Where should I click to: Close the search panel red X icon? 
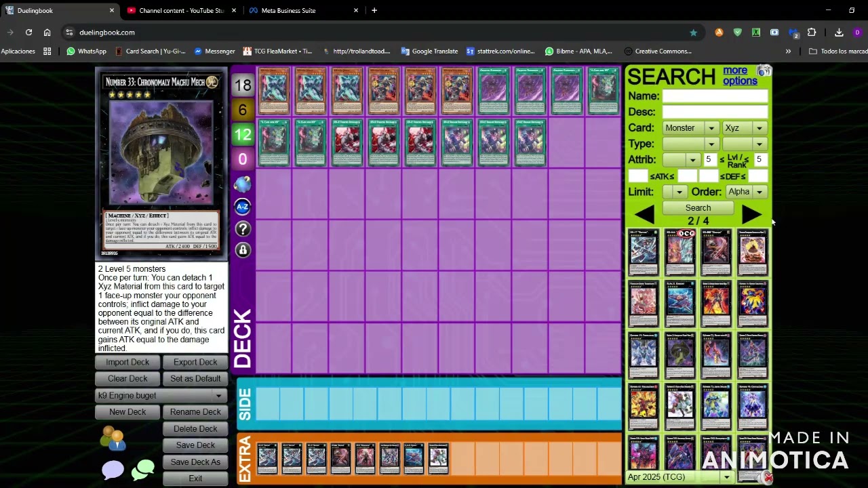pos(768,478)
